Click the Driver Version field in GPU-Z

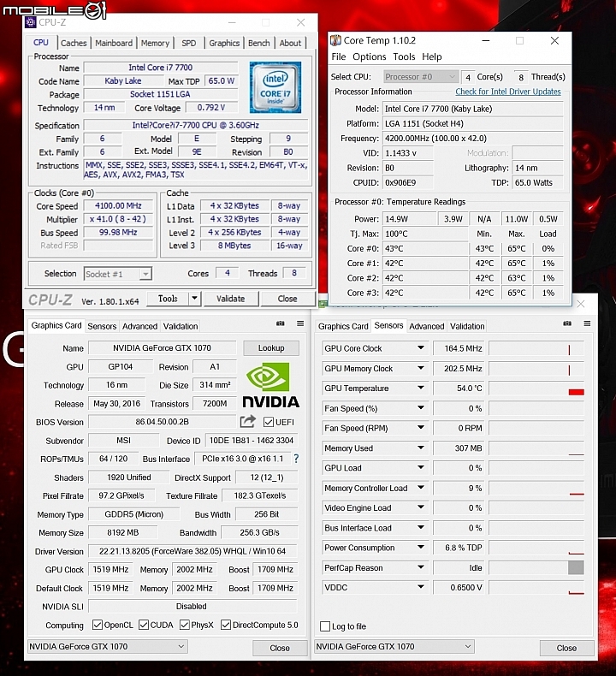coord(192,551)
